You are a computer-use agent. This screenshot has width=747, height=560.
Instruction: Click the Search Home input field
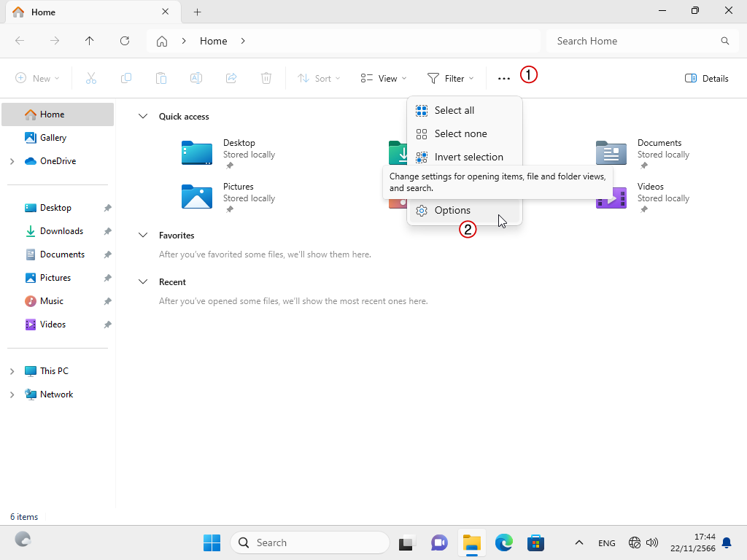tap(633, 41)
